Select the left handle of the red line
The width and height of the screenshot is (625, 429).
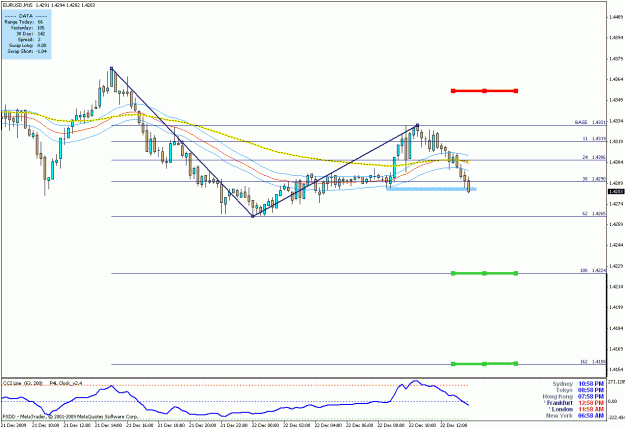(453, 91)
